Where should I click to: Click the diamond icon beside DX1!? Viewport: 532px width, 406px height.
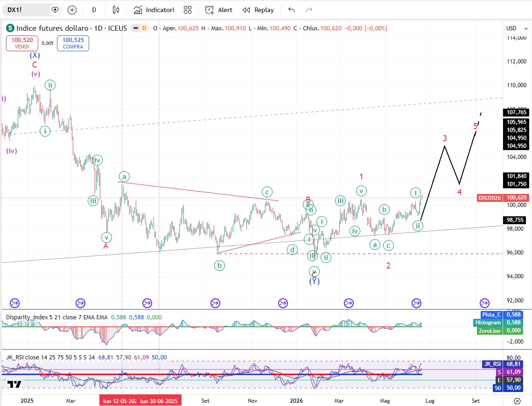click(x=55, y=10)
